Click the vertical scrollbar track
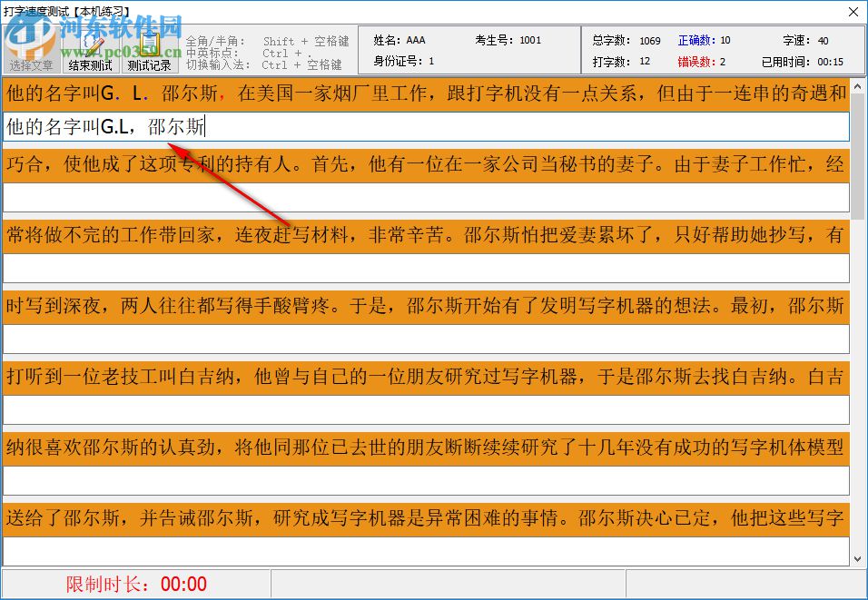The image size is (868, 600). (857, 363)
